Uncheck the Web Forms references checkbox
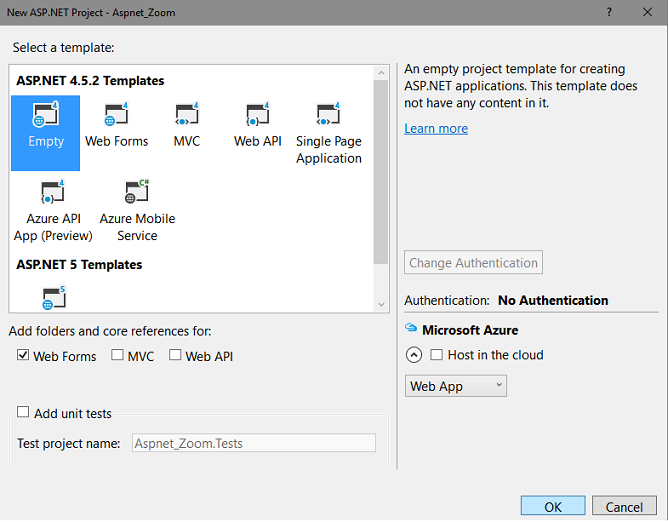668x522 pixels. 23,355
